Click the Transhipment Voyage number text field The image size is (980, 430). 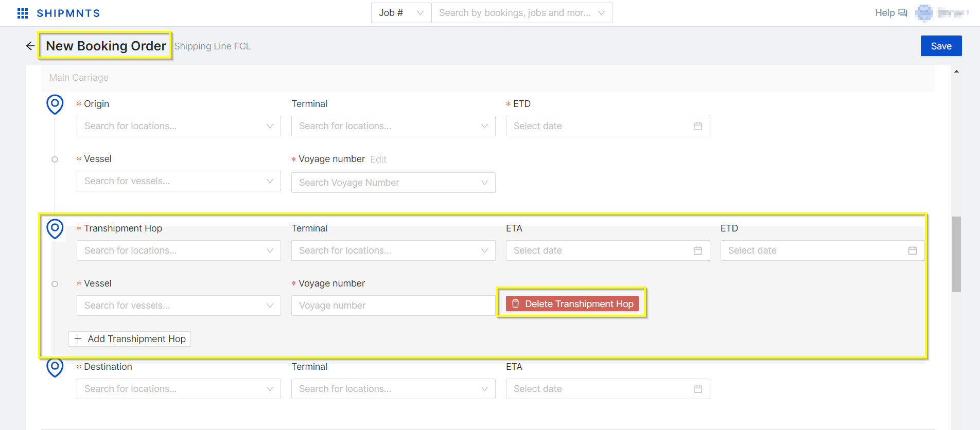pos(393,306)
